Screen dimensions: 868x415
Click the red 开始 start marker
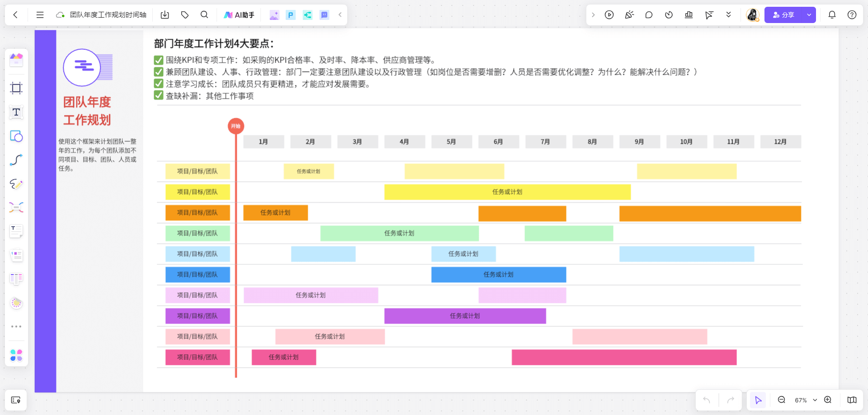pos(236,126)
